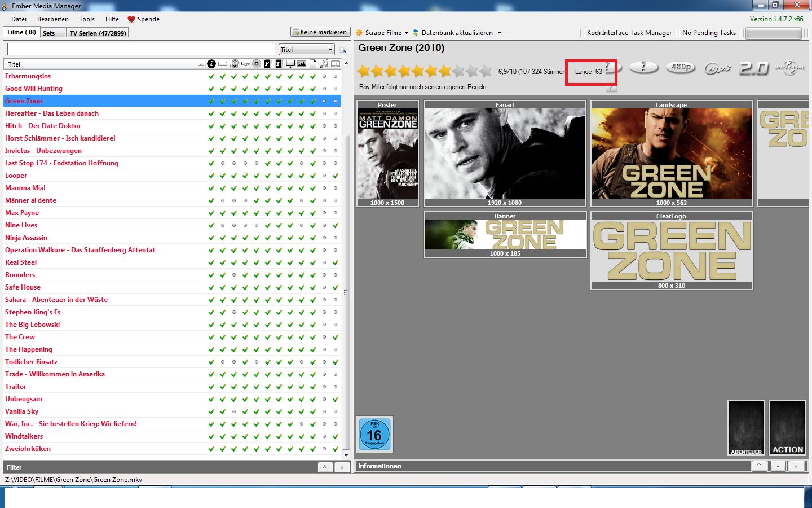Click the mp3 audio codec badge
812x508 pixels.
(x=718, y=68)
